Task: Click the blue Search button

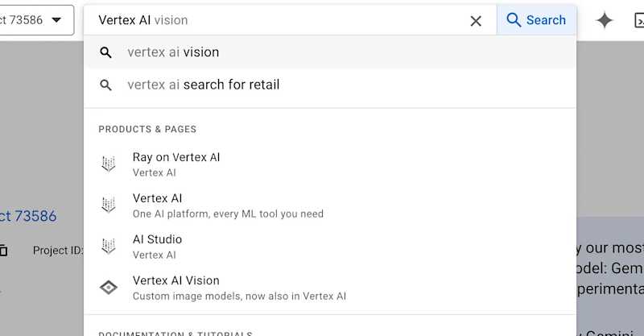Action: [x=536, y=19]
